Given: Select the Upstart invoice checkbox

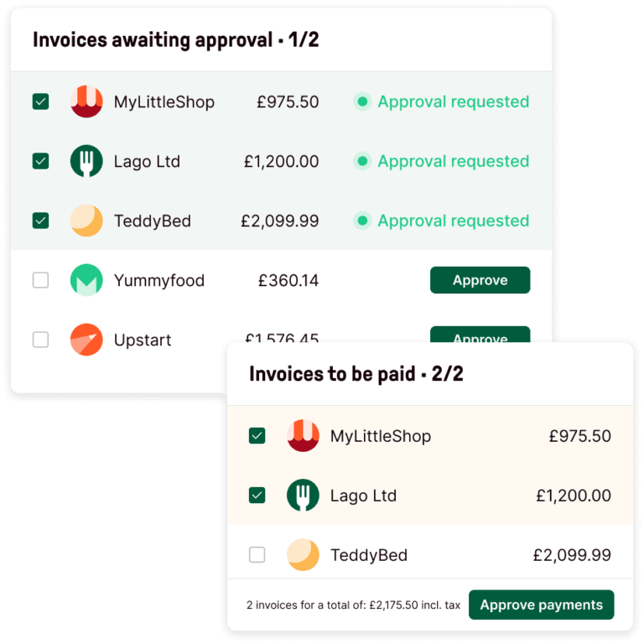Looking at the screenshot, I should (x=40, y=340).
